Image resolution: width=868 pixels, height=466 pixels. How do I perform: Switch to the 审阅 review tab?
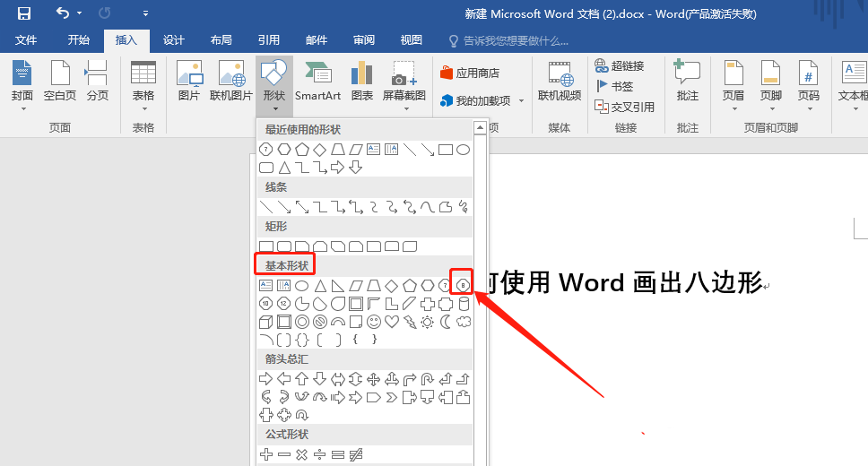tap(364, 39)
